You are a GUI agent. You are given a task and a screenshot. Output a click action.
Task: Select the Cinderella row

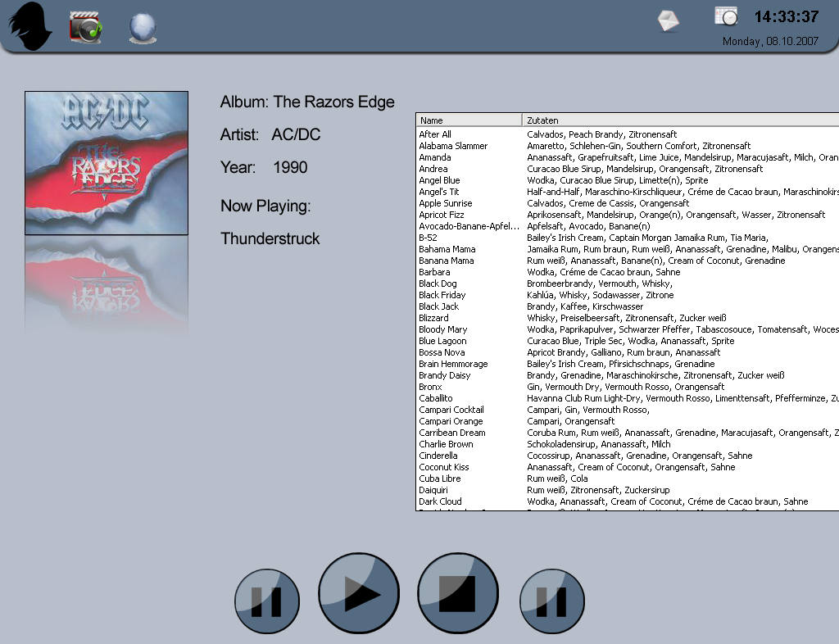(628, 456)
